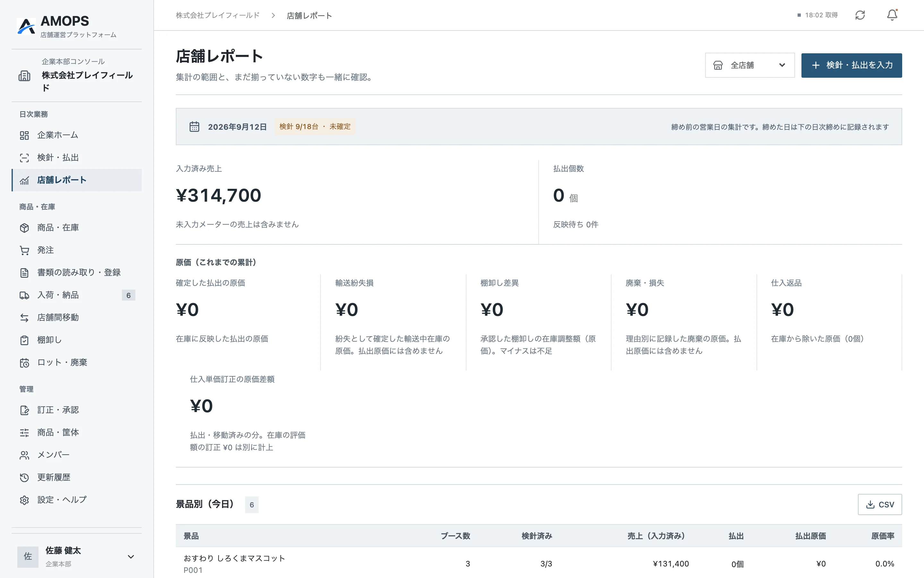Click the 設定・ヘルプ gear icon

[24, 500]
